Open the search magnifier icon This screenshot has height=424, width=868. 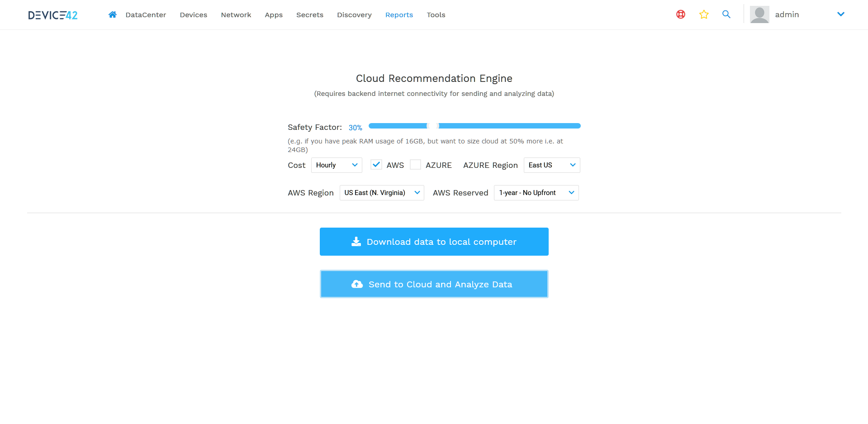click(726, 14)
